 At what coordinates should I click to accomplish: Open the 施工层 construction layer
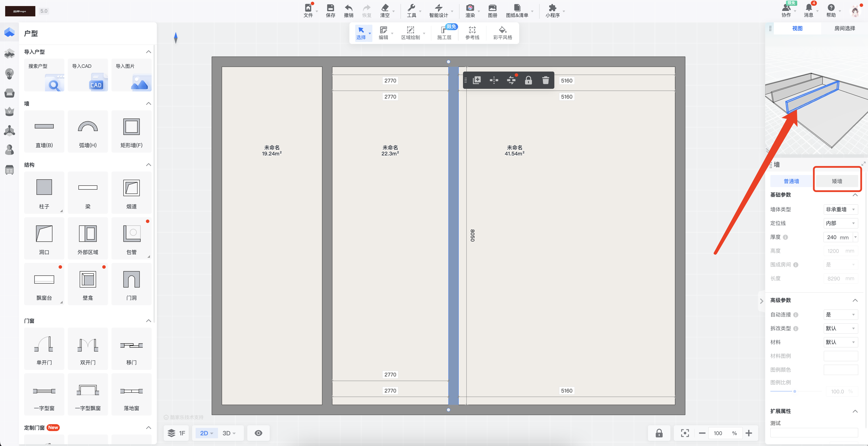444,33
